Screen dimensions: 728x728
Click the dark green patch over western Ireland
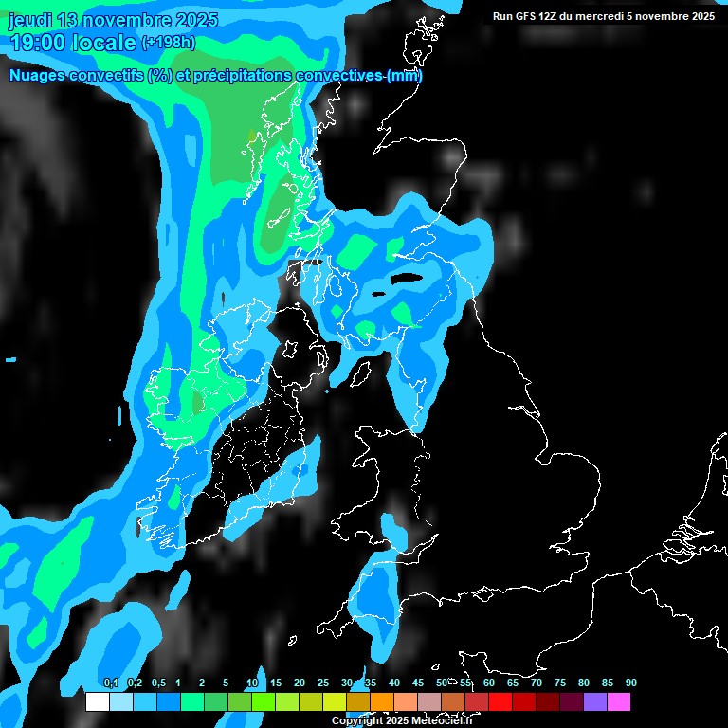coord(197,402)
